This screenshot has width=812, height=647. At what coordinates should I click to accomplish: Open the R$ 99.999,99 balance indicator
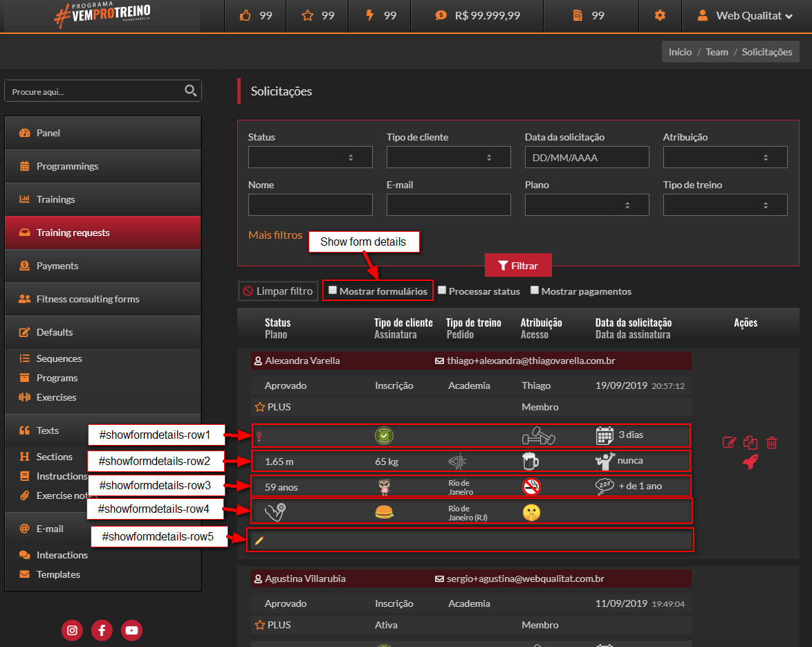[477, 15]
